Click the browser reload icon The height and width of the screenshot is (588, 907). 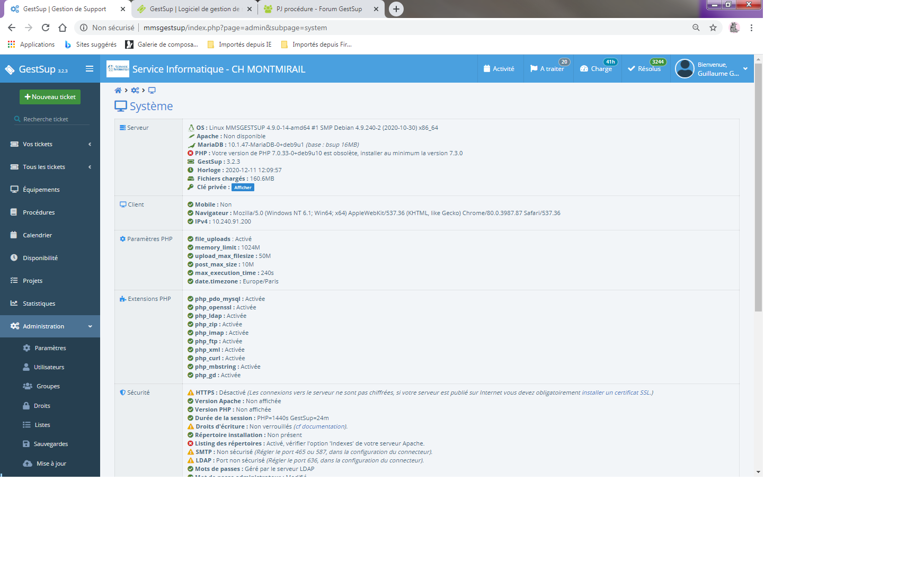[x=46, y=28]
